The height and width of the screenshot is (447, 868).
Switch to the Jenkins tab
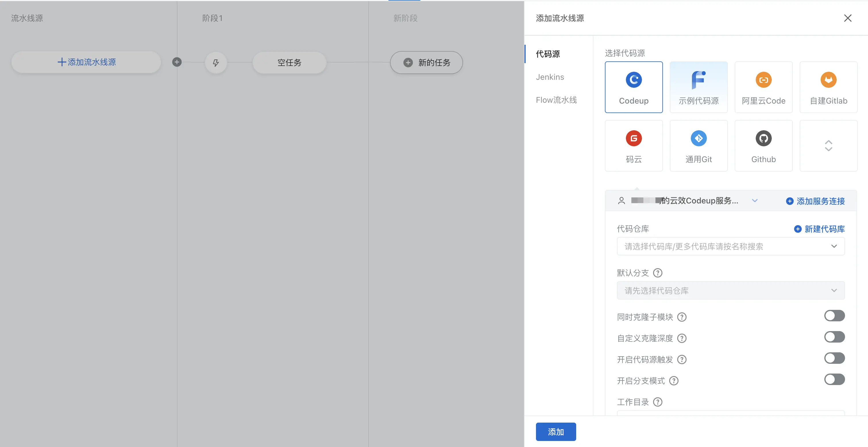tap(550, 77)
